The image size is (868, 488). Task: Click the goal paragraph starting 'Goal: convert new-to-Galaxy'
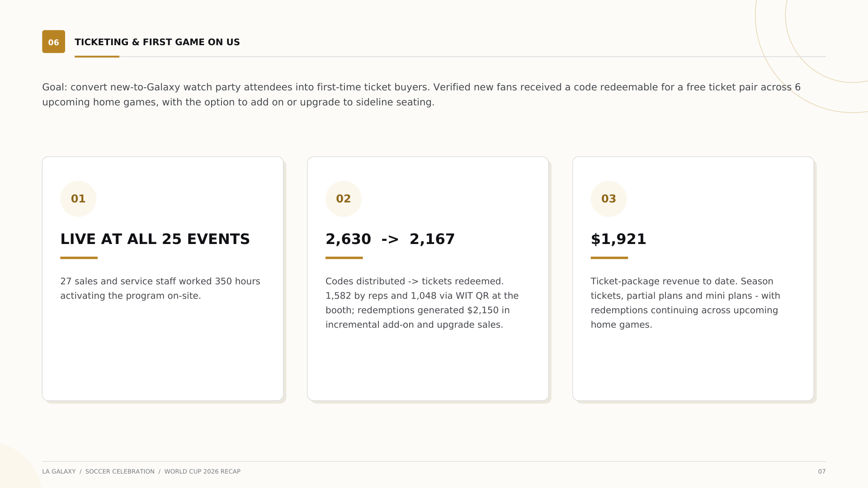[421, 94]
